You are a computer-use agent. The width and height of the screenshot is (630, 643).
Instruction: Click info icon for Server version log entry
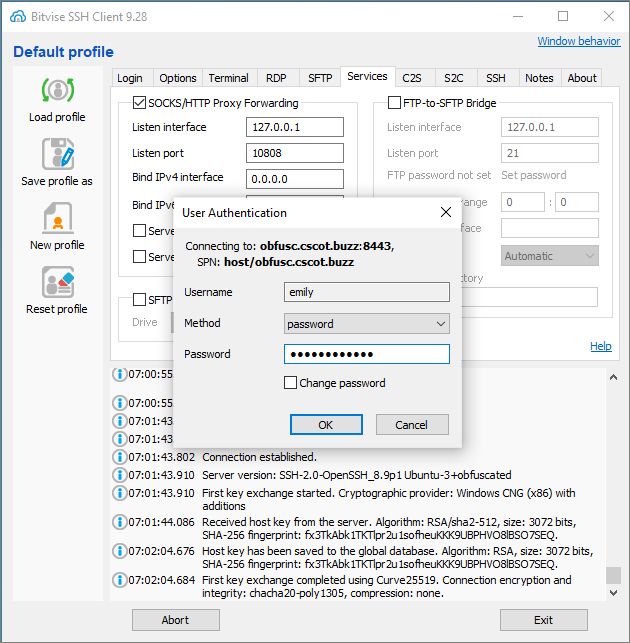(x=119, y=475)
